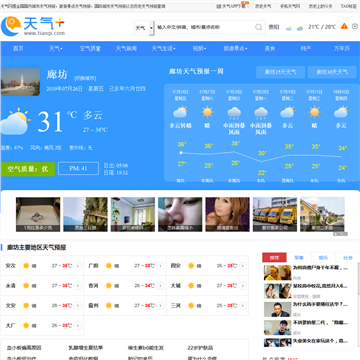Open the news item 为什么跑手要插住话字?
Viewport: 360px width, 360px height.
[320, 304]
